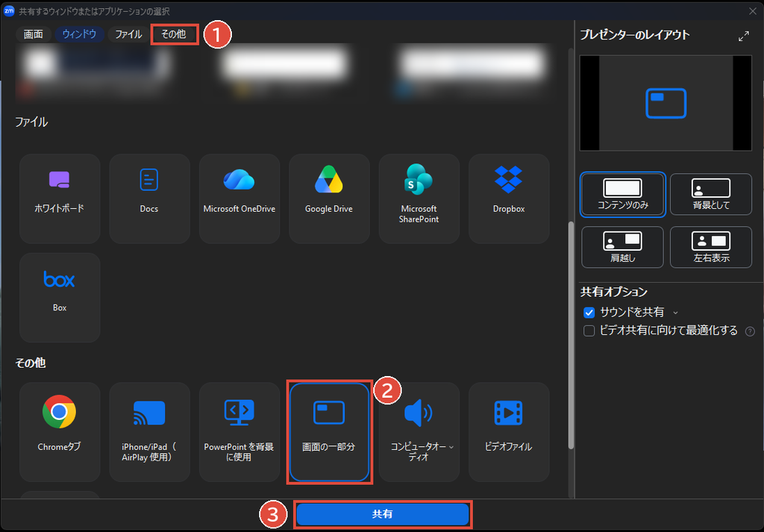Switch to the ウィンドウ tab
This screenshot has width=764, height=532.
coord(79,34)
